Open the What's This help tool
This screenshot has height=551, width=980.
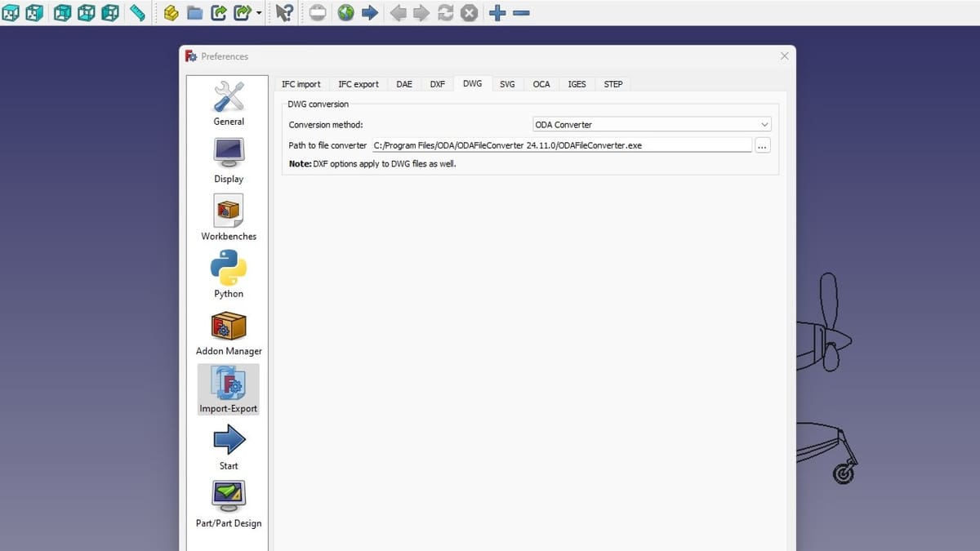coord(284,13)
